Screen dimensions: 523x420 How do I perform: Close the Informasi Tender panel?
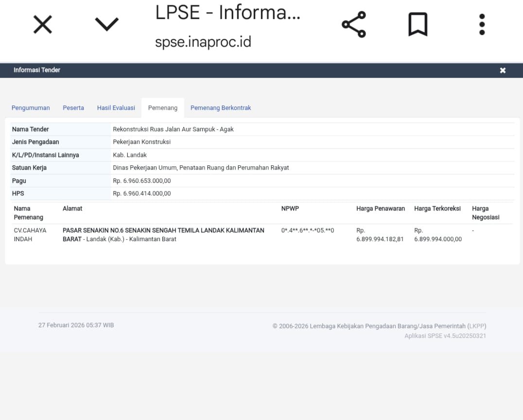point(503,70)
